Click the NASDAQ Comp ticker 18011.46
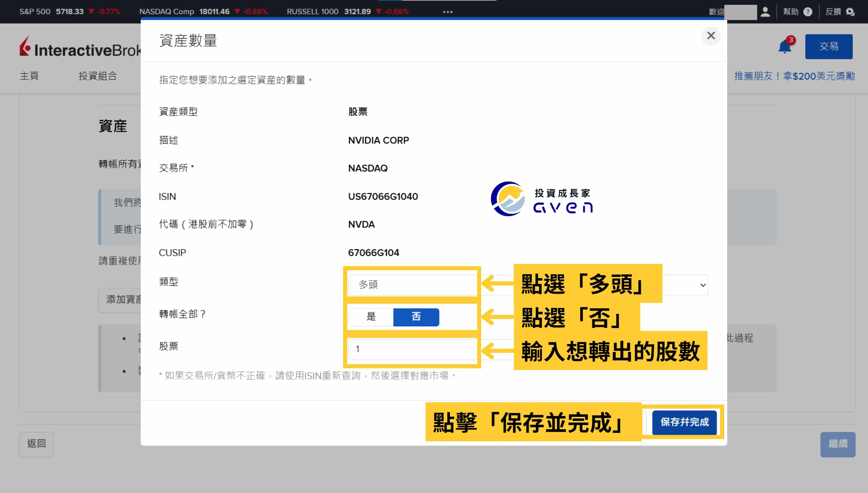This screenshot has height=493, width=868. click(214, 12)
